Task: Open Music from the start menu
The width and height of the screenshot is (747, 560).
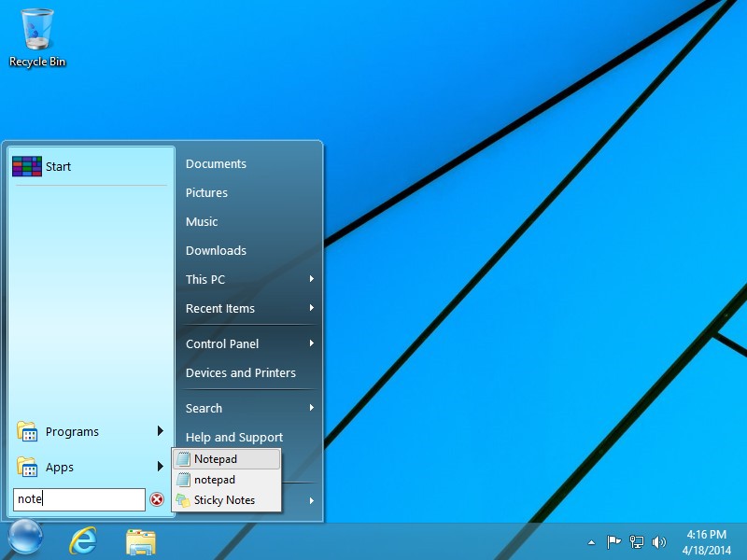Action: 202,222
